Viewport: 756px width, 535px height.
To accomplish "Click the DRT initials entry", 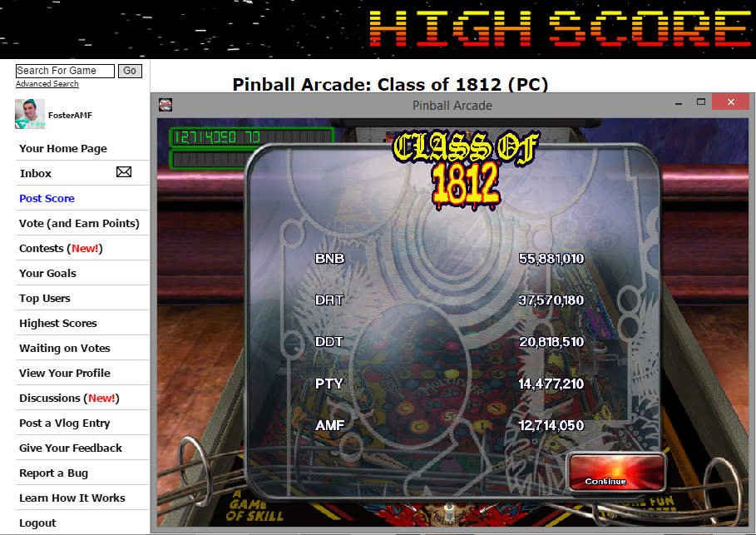I will [329, 300].
